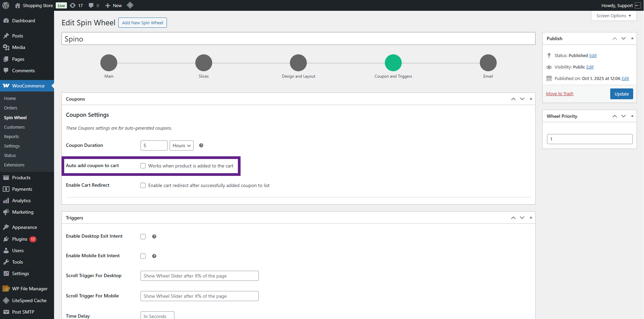Expand the Screen Options panel

(614, 16)
